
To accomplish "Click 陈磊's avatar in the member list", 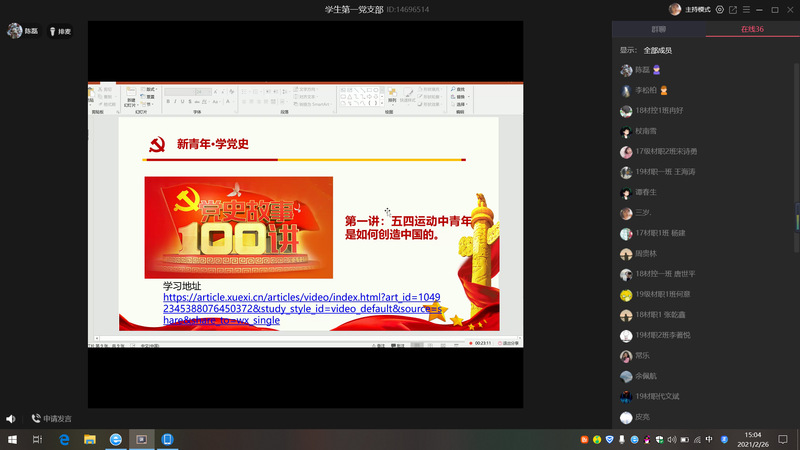I will point(625,70).
